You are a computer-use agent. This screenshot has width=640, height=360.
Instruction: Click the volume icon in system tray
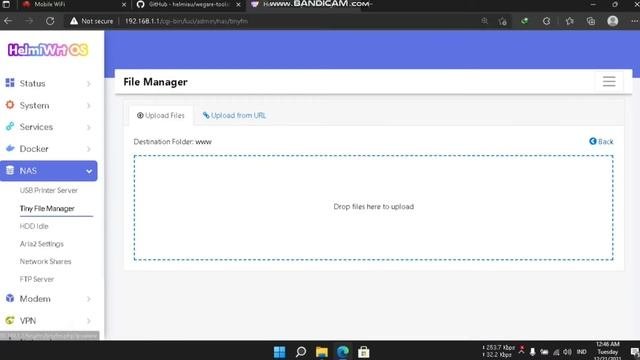pyautogui.click(x=567, y=351)
